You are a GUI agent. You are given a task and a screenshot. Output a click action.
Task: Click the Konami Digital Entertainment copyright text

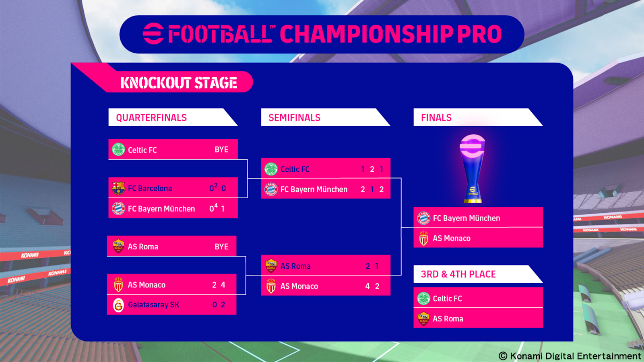[x=570, y=356]
